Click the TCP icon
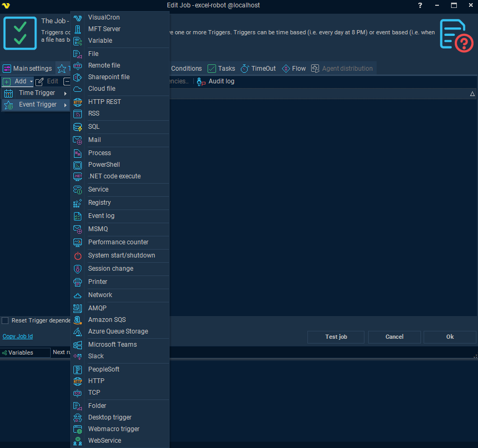This screenshot has height=448, width=478. click(78, 393)
